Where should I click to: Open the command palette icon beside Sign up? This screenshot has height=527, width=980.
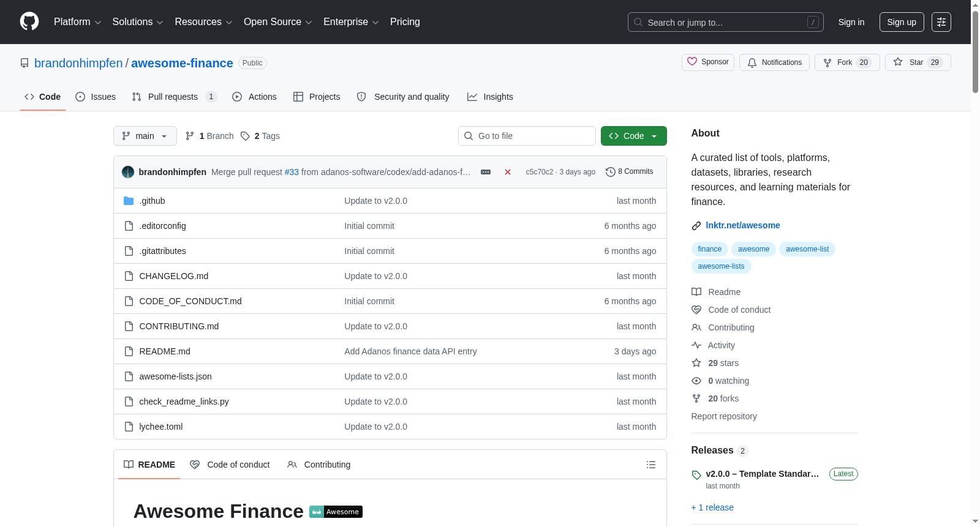(941, 22)
